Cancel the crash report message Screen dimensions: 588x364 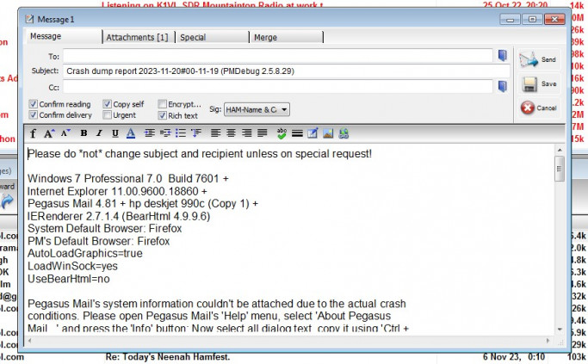[538, 108]
